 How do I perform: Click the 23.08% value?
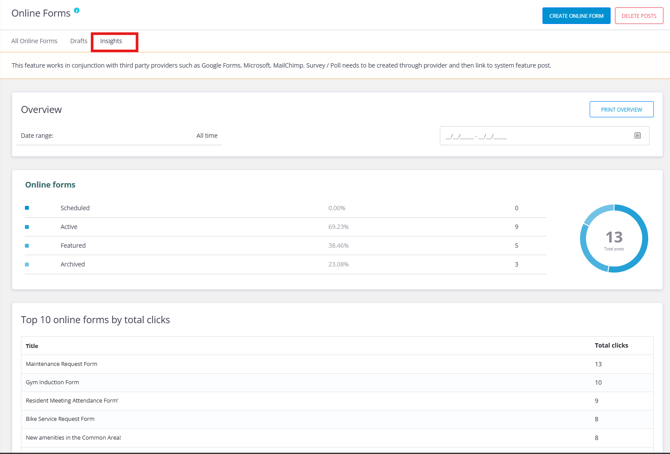pos(338,264)
